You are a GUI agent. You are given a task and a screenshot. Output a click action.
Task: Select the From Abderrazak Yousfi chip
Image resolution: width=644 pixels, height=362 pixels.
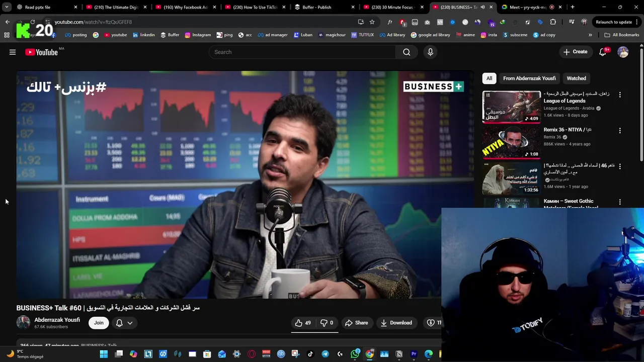pyautogui.click(x=529, y=78)
